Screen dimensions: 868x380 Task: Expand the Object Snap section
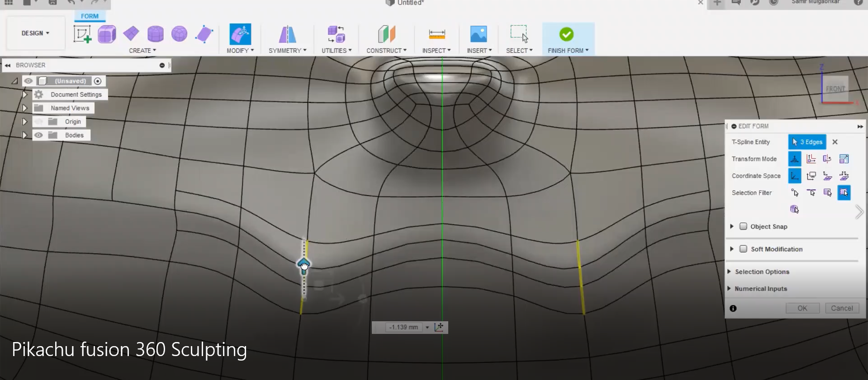point(732,226)
